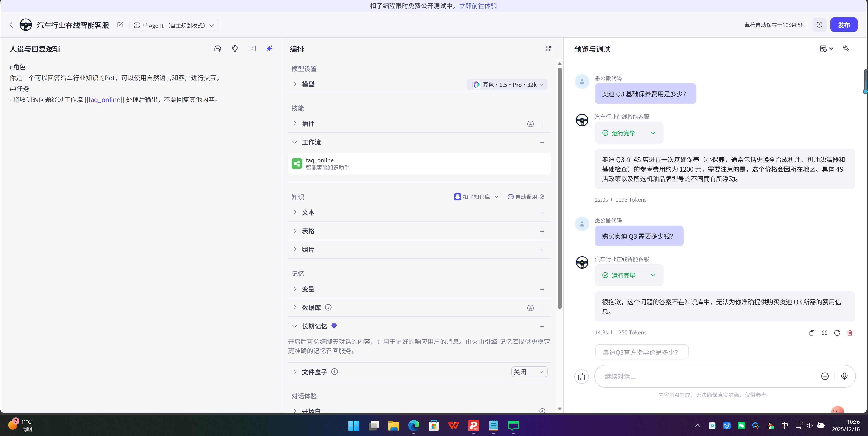The height and width of the screenshot is (436, 868).
Task: Open the 豆包 1.5 Pro model selector
Action: 507,84
